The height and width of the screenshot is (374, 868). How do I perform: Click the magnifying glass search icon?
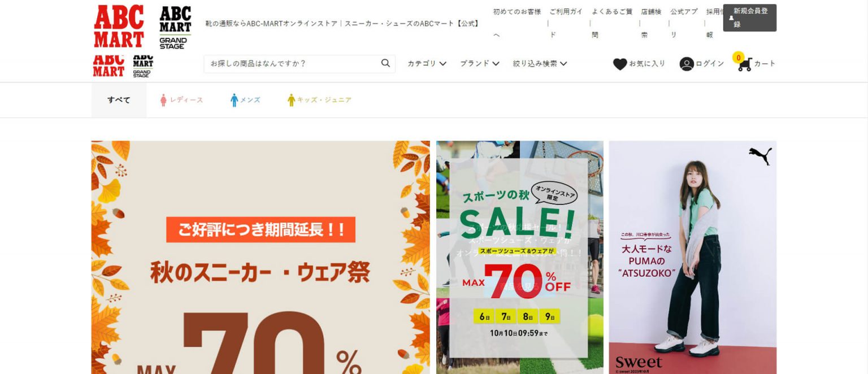(385, 63)
